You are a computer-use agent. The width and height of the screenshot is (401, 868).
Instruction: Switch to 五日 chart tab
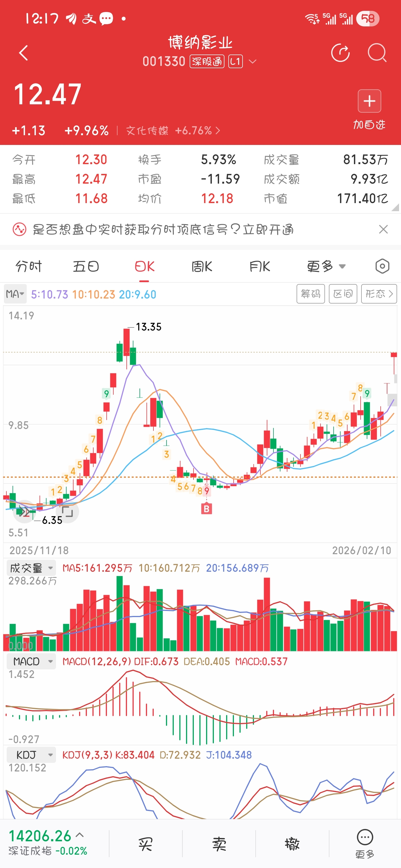pyautogui.click(x=86, y=267)
